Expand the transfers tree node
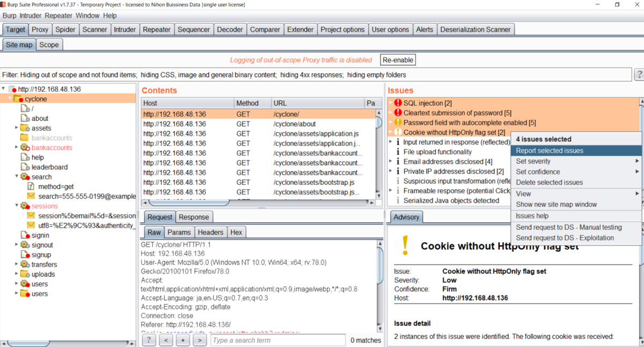This screenshot has height=347, width=644. 17,264
